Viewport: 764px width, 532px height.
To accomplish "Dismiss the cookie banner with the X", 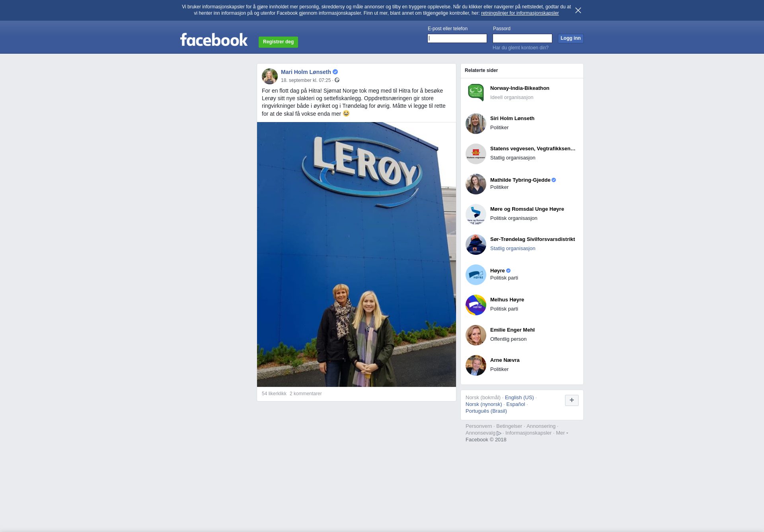I will [x=578, y=10].
